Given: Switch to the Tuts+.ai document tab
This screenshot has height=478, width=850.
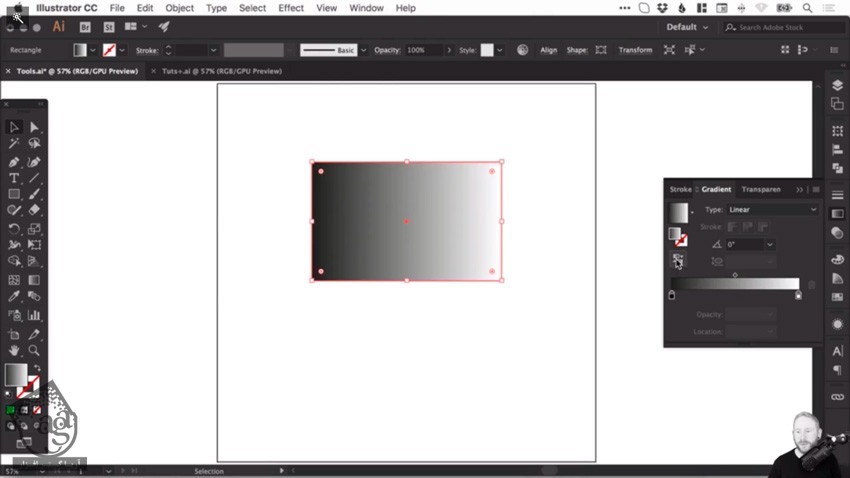Looking at the screenshot, I should 222,71.
